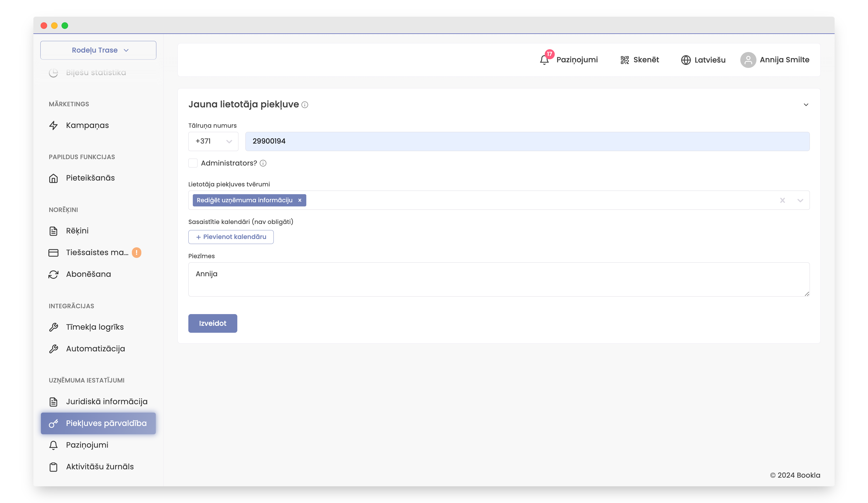Open the +371 country code dropdown
Screen dimensions: 868x503
click(x=213, y=141)
